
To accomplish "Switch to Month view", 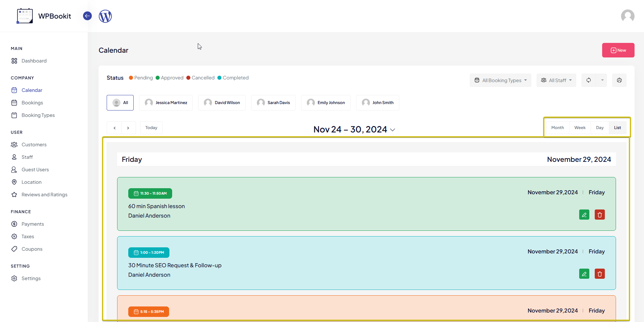I will tap(557, 128).
